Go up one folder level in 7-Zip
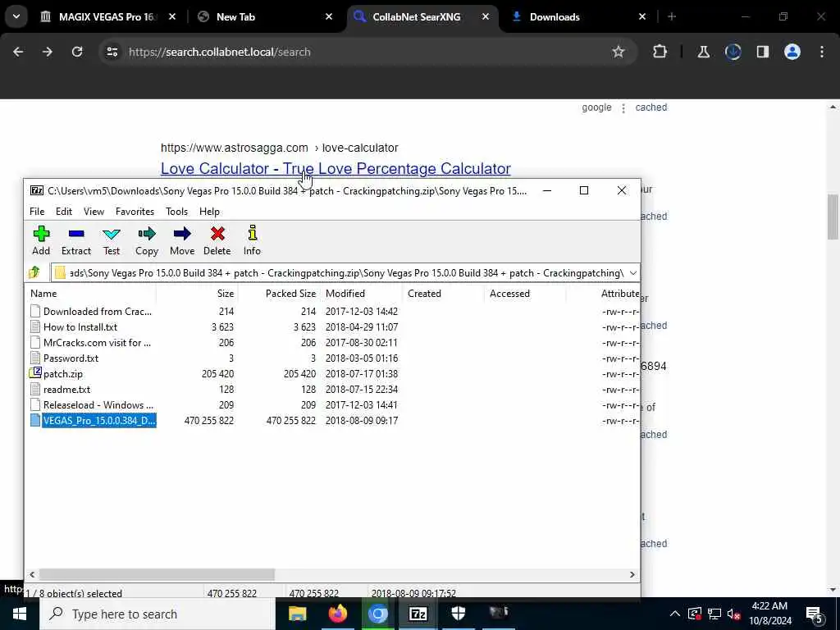The image size is (840, 630). tap(34, 272)
